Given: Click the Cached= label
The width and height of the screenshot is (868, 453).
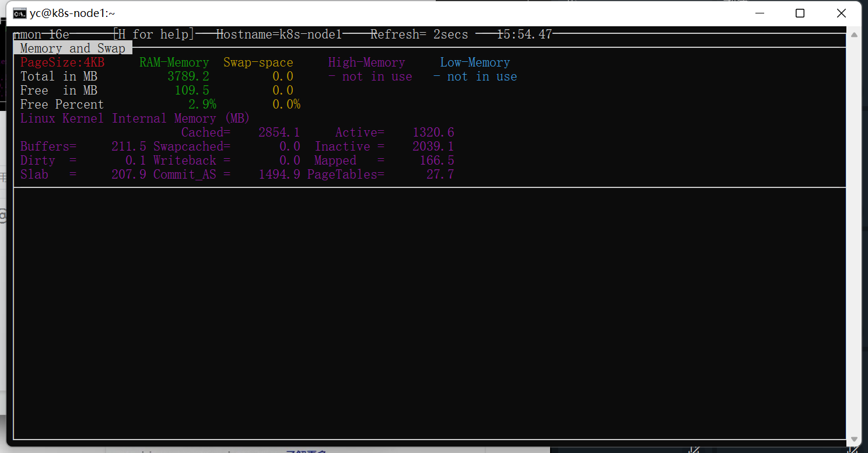Looking at the screenshot, I should click(x=206, y=133).
